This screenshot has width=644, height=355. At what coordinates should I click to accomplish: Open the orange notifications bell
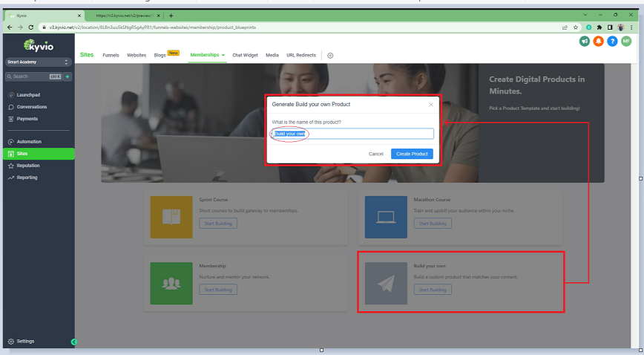click(598, 41)
